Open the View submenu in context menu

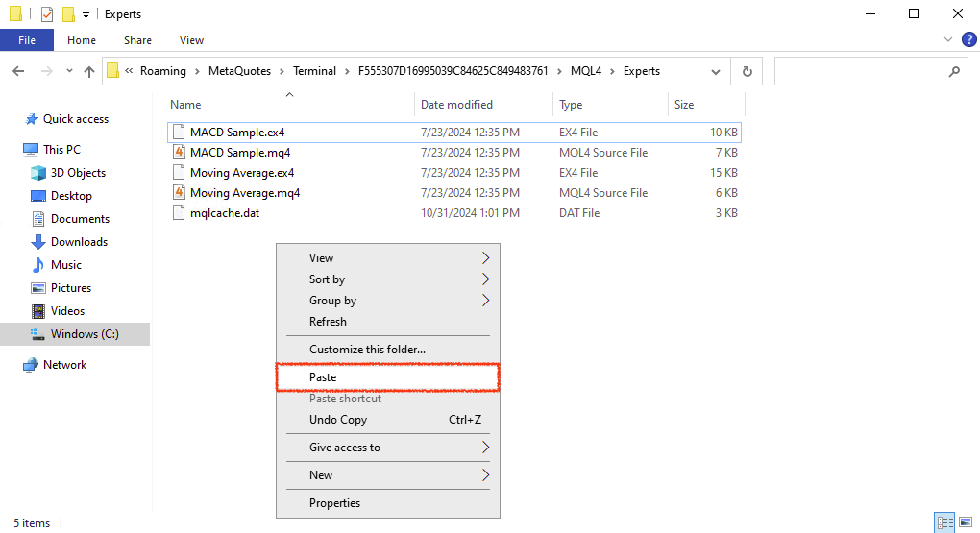point(388,258)
